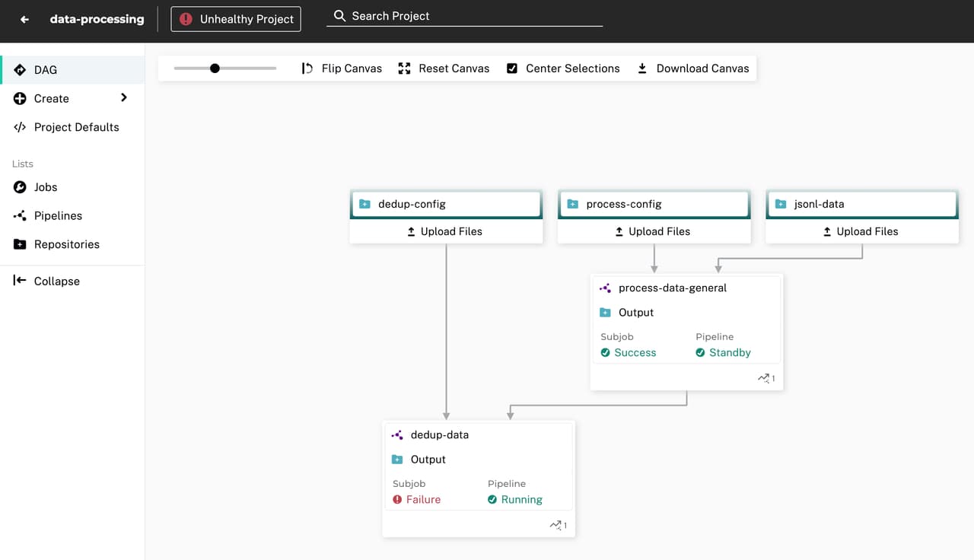Image resolution: width=974 pixels, height=560 pixels.
Task: Click the DAG diamond icon in the sidebar
Action: pyautogui.click(x=20, y=70)
